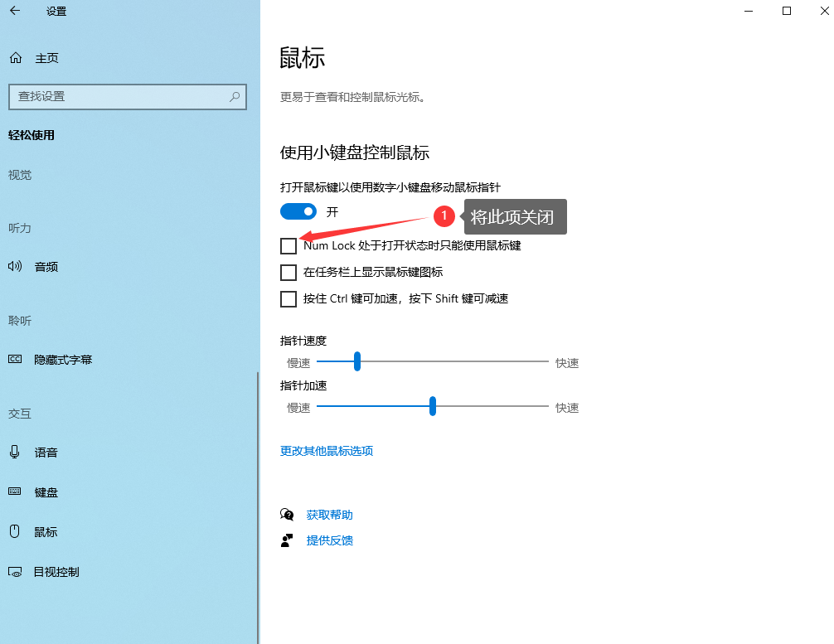834x644 pixels.
Task: Open the Mouse page in sidebar
Action: (x=46, y=532)
